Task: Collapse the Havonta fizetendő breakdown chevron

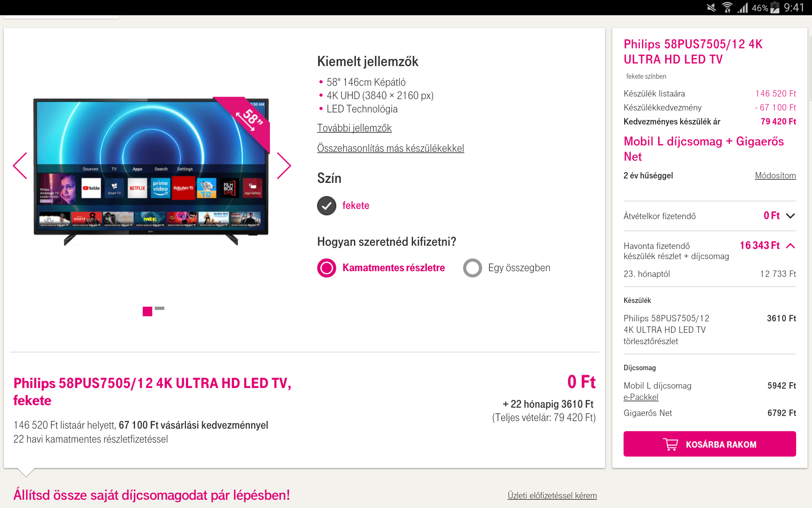Action: coord(790,246)
